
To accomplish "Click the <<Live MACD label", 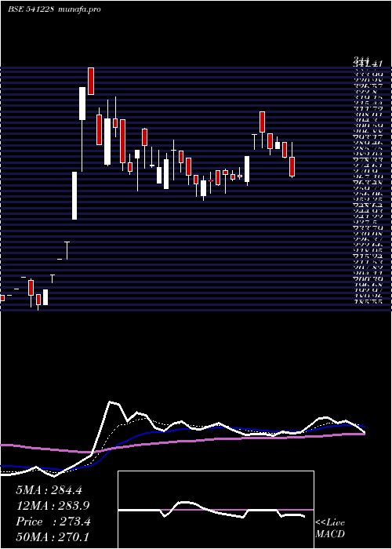I will coord(330,529).
